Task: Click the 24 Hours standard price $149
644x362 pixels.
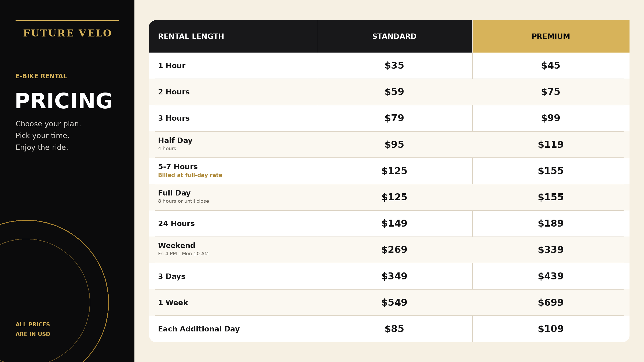Action: 394,223
